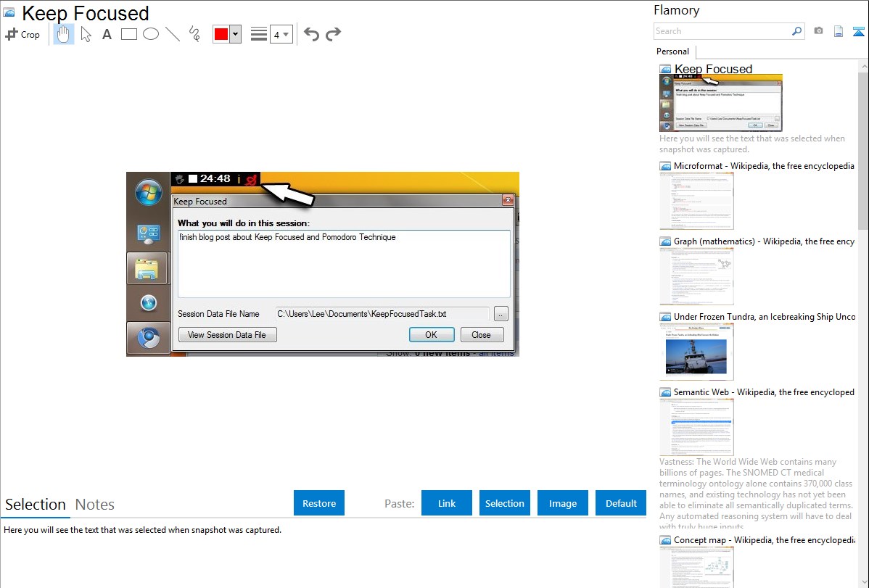869x588 pixels.
Task: Redo the last annotation
Action: coord(333,34)
